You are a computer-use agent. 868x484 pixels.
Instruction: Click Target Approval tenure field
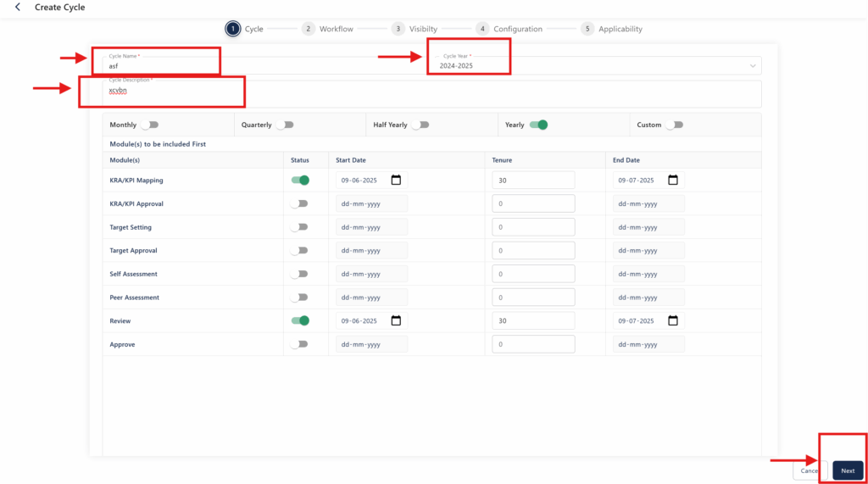click(533, 250)
